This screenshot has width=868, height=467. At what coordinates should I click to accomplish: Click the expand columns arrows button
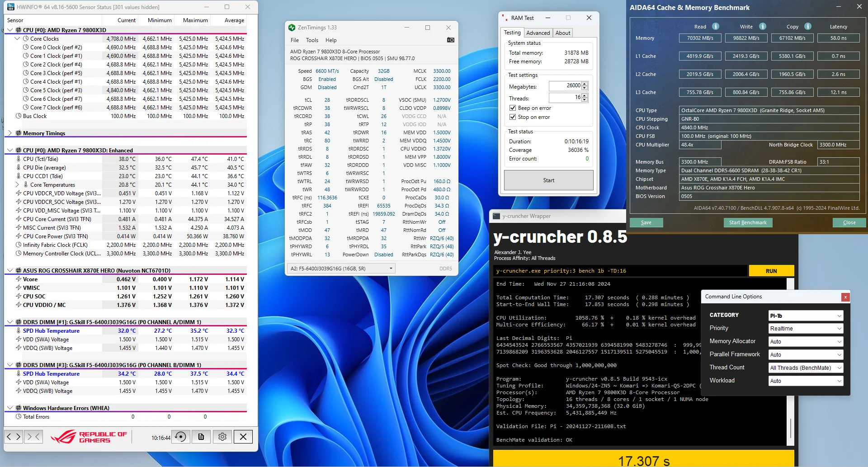coord(13,437)
